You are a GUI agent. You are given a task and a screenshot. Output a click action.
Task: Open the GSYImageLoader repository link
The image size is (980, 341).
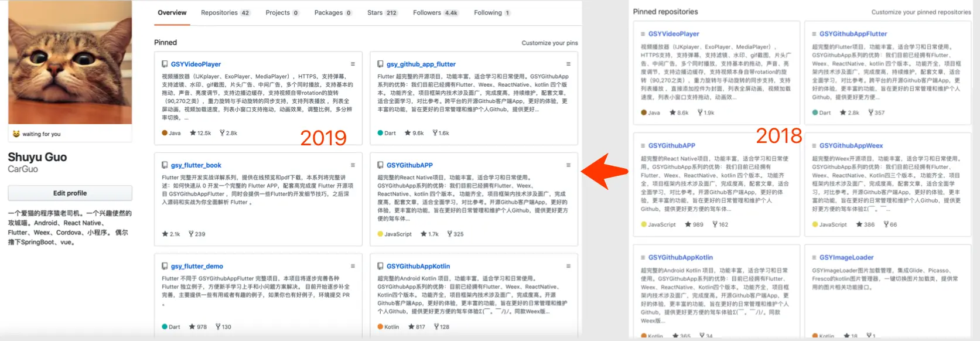tap(846, 257)
